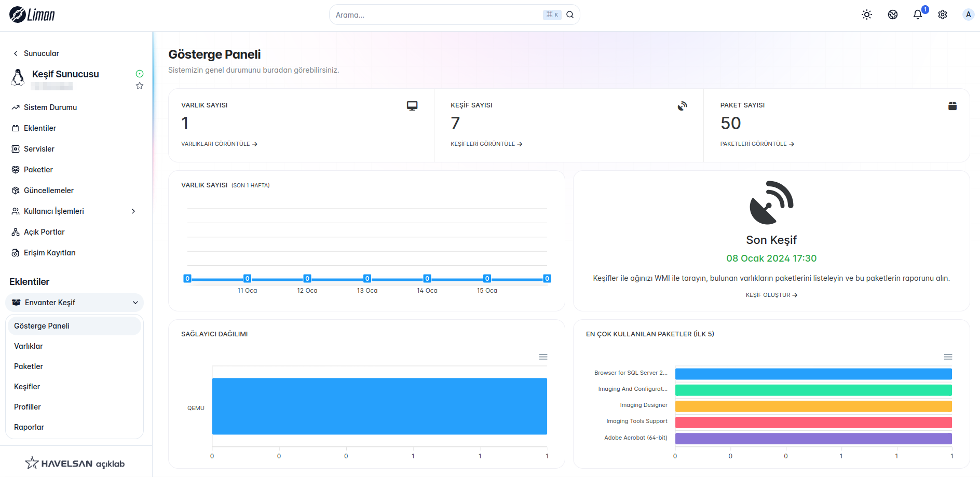This screenshot has width=980, height=477.
Task: Click the monitor icon in Varlık Sayısı card
Action: point(412,106)
